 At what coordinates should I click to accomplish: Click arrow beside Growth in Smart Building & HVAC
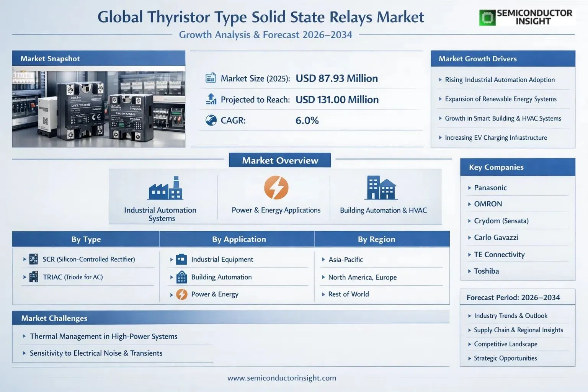(440, 118)
